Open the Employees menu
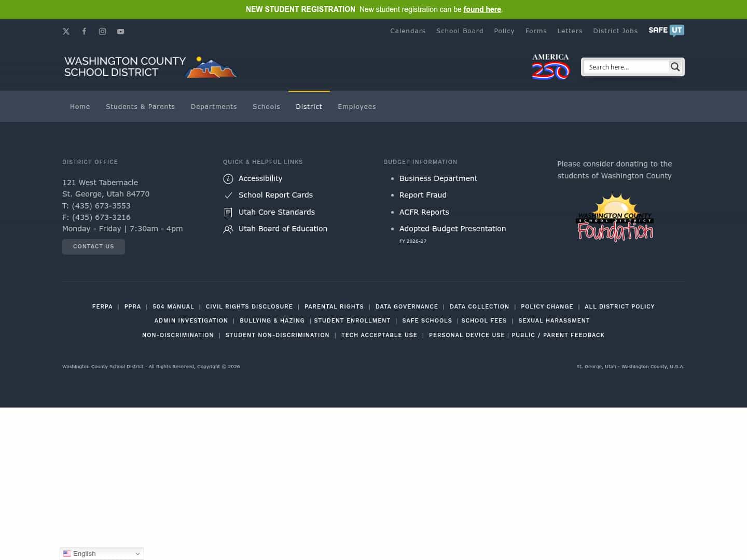This screenshot has width=747, height=560. pyautogui.click(x=357, y=107)
